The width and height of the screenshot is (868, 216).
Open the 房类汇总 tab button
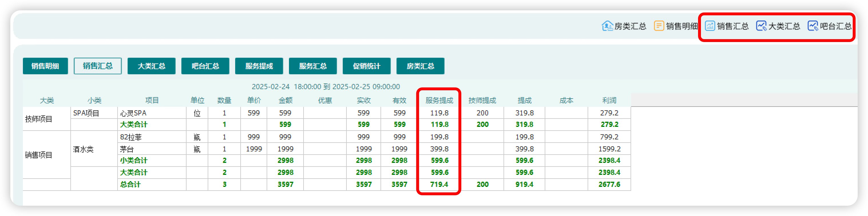pyautogui.click(x=420, y=66)
